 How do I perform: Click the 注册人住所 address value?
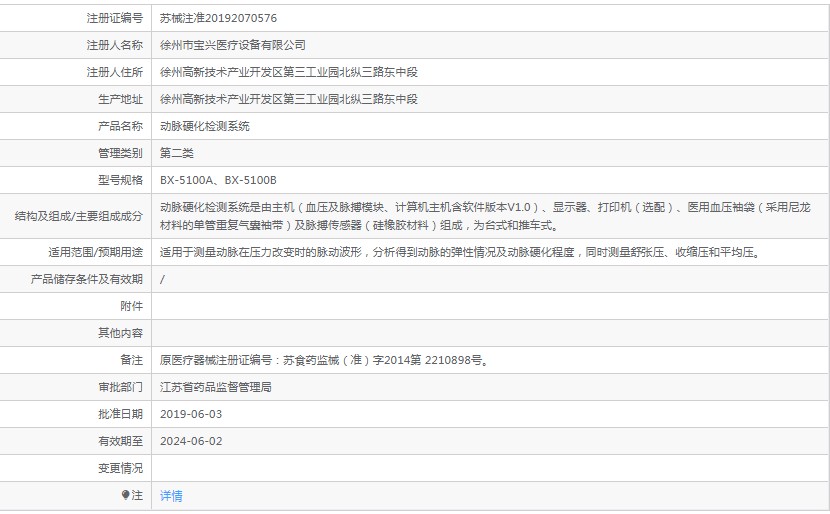point(288,72)
